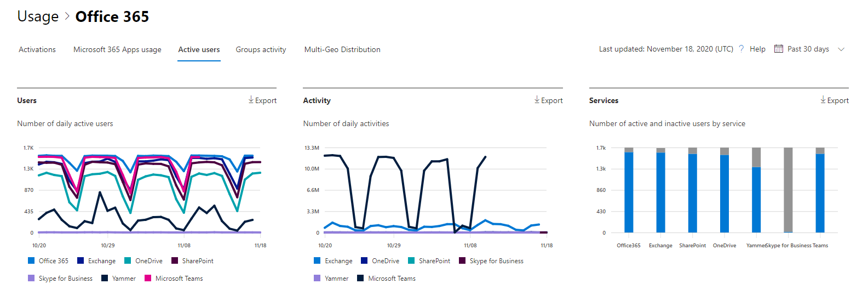Click Number of daily active users subtitle

(x=65, y=123)
